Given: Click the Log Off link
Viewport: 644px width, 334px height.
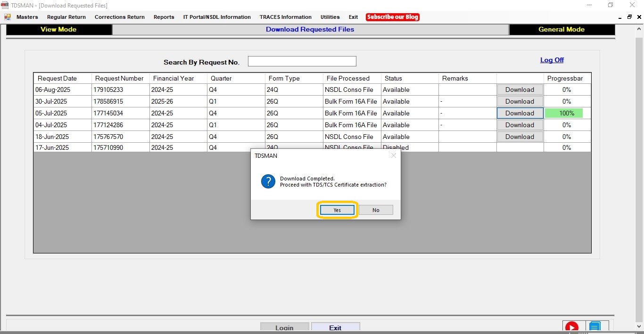Looking at the screenshot, I should (x=552, y=60).
